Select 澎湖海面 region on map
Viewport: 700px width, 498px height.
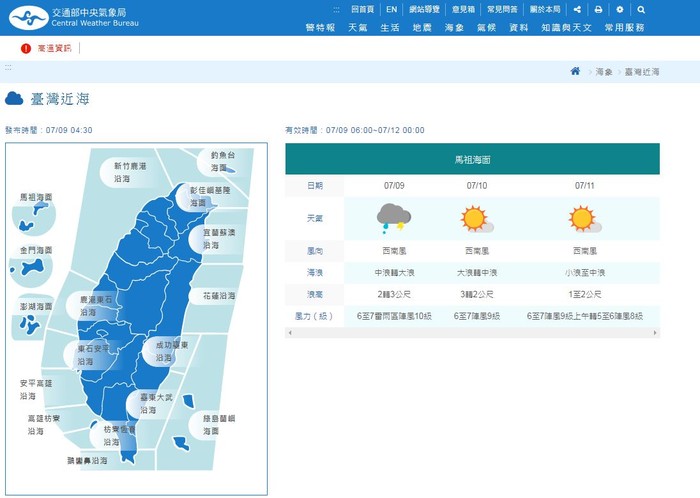pyautogui.click(x=35, y=307)
